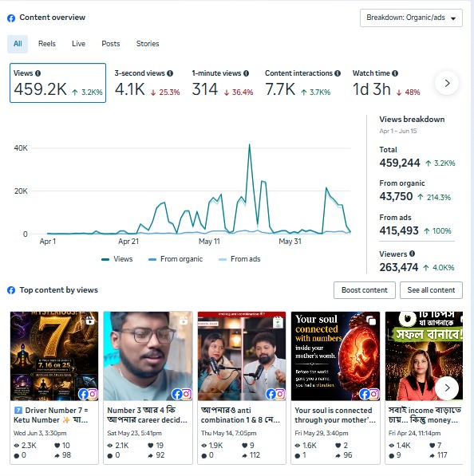The image size is (474, 476).
Task: Open the income tips post thumbnail
Action: click(424, 356)
